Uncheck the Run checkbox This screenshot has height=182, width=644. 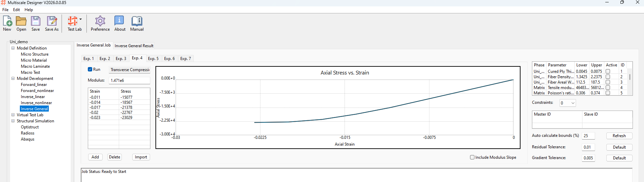coord(90,69)
